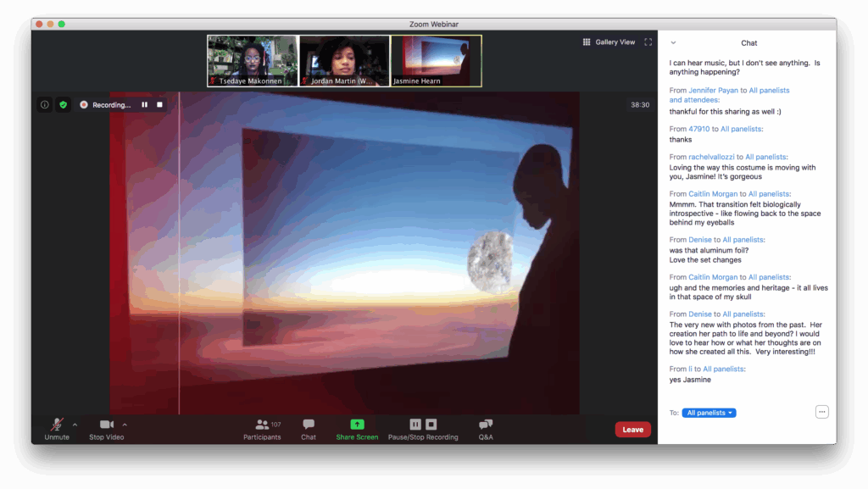Click the green encryption shield icon
868x489 pixels.
click(x=63, y=105)
